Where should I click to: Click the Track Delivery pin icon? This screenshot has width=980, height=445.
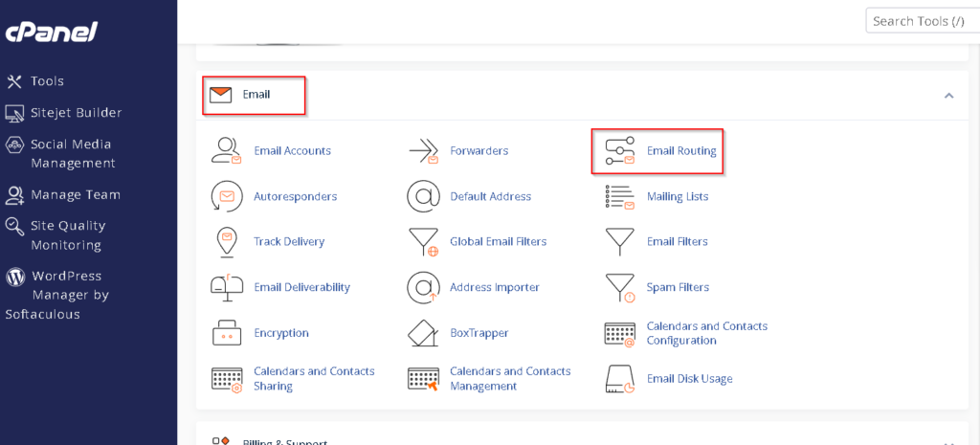226,242
